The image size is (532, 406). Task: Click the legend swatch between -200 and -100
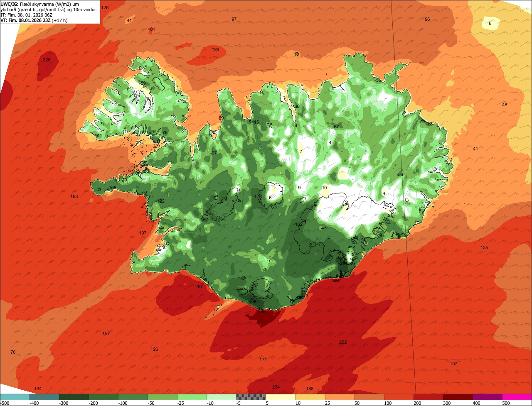[103, 397]
